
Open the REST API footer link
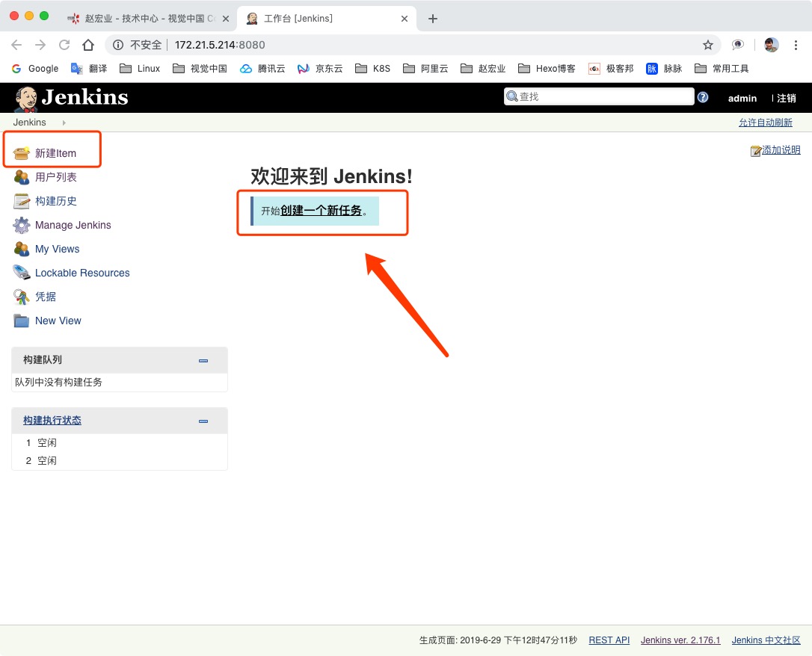609,640
